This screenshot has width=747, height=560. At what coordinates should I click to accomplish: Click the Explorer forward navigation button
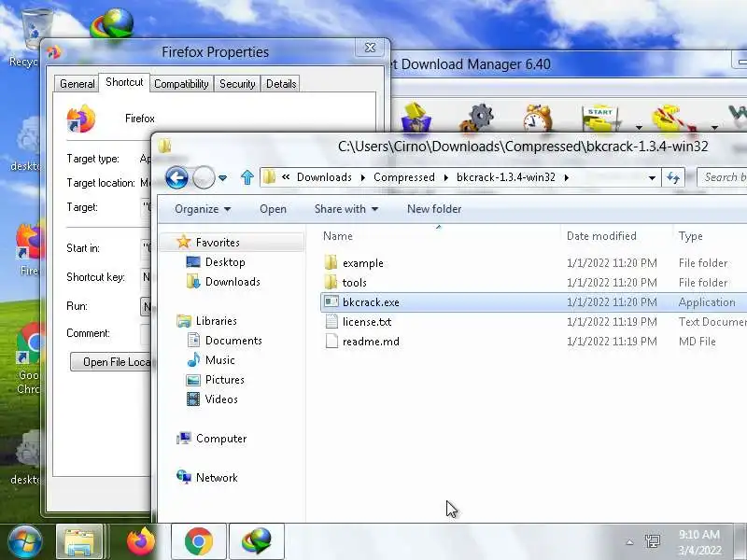coord(204,178)
